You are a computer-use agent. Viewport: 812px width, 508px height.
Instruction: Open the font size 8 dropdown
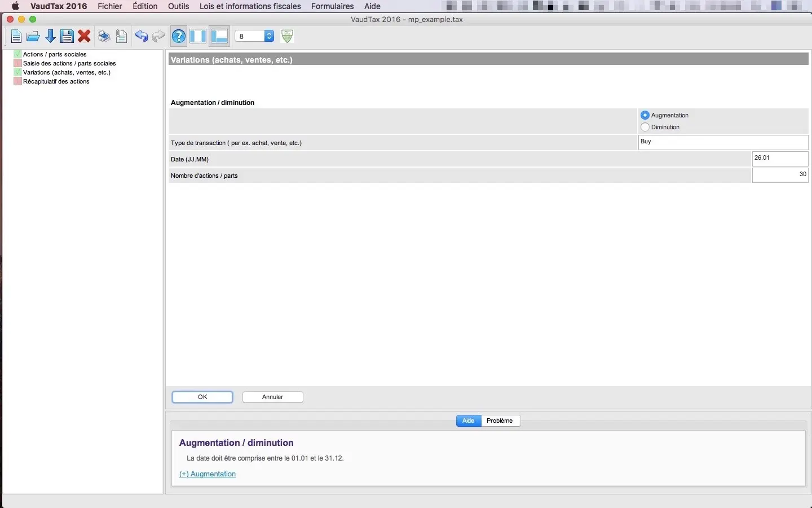pos(254,36)
